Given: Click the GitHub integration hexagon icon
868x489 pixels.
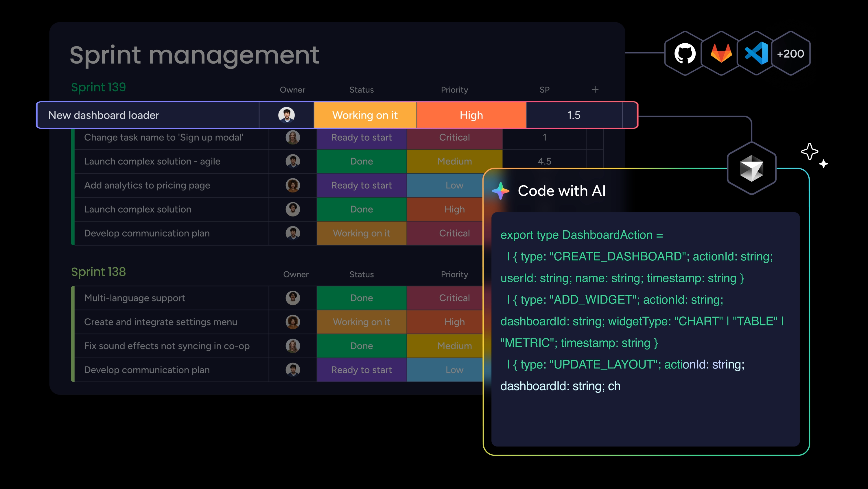Looking at the screenshot, I should [x=685, y=53].
